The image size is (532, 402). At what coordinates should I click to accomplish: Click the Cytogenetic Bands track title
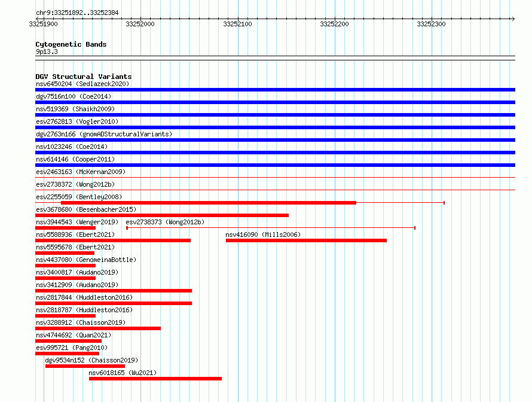(x=71, y=44)
